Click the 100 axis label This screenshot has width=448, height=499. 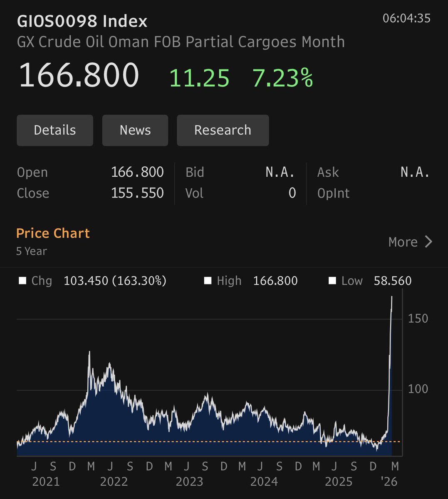[418, 389]
